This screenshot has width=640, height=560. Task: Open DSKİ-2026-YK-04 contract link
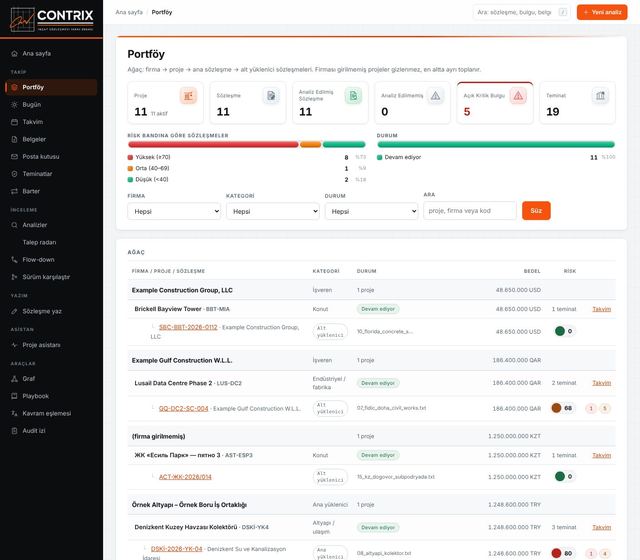(176, 549)
